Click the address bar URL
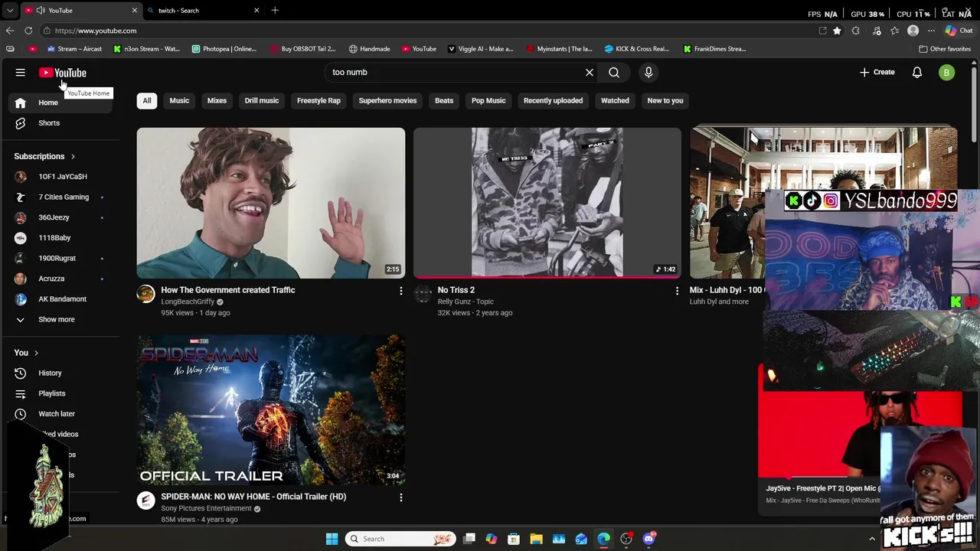 96,31
